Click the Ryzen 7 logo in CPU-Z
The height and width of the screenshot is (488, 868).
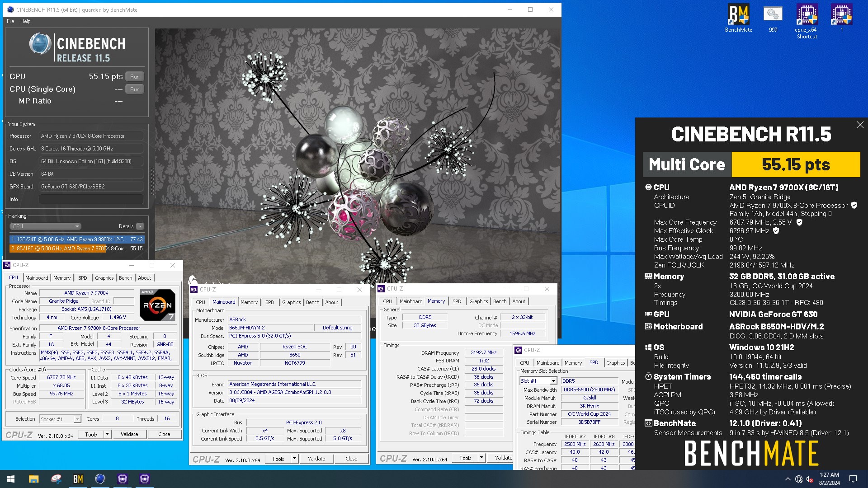click(157, 305)
